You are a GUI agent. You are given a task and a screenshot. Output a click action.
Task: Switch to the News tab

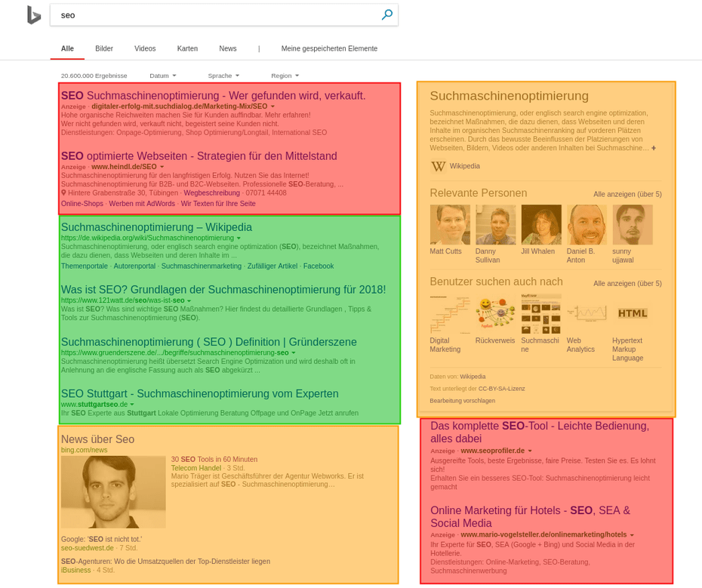227,48
